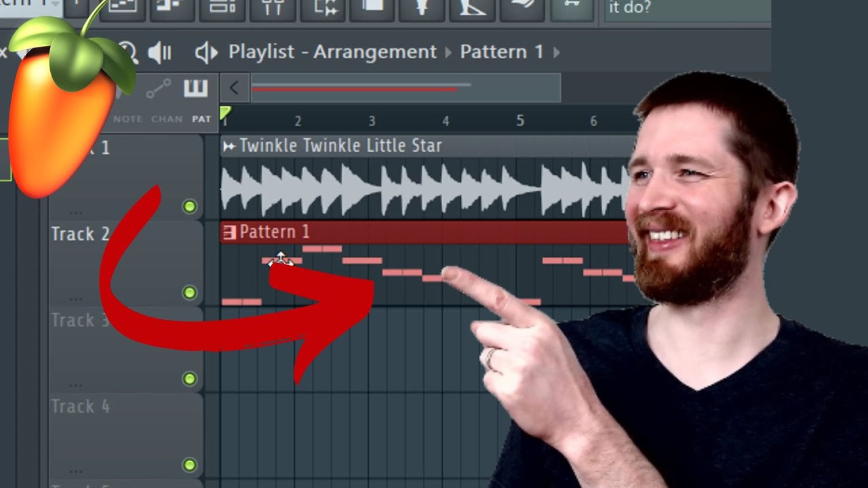Select the Twinkle Twinkle Little Star clip header

pyautogui.click(x=427, y=146)
